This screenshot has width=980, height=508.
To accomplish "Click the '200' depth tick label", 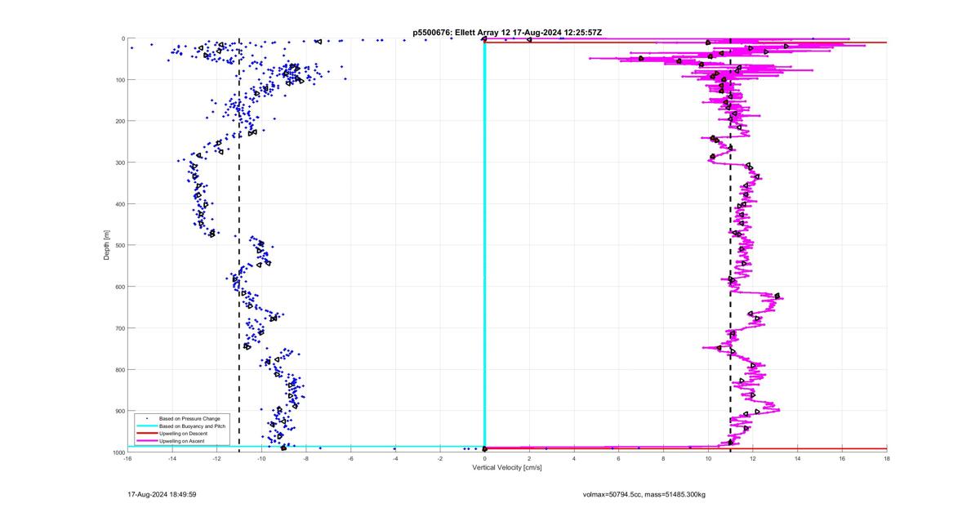I will (119, 121).
